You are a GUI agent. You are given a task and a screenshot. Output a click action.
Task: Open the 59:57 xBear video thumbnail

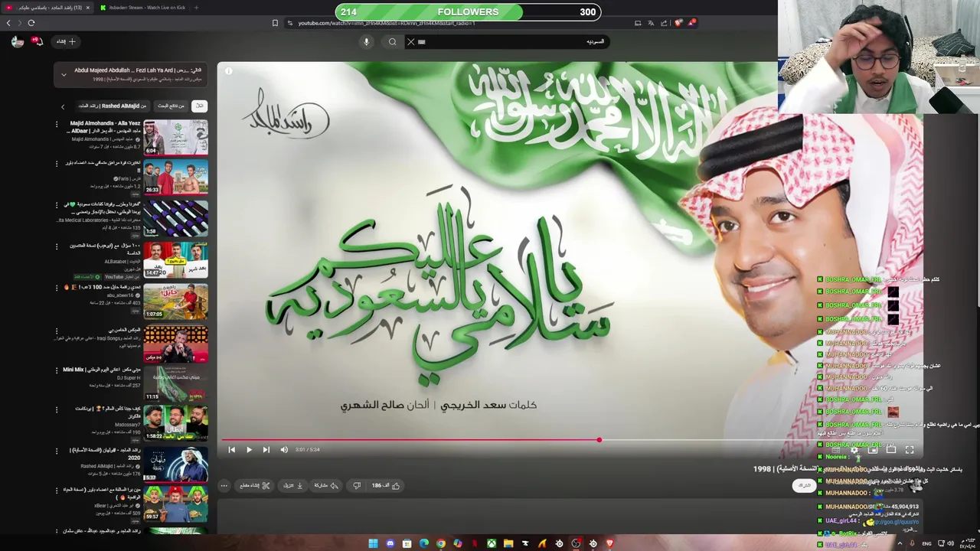tap(175, 504)
